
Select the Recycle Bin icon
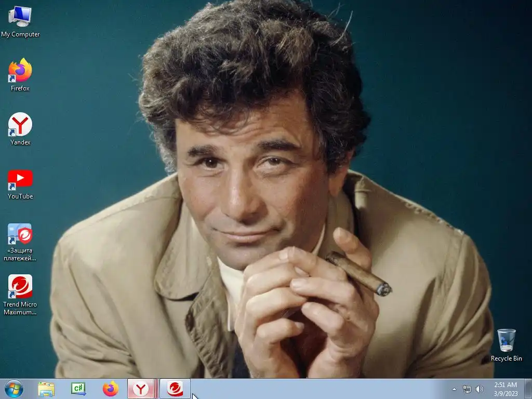click(x=506, y=345)
